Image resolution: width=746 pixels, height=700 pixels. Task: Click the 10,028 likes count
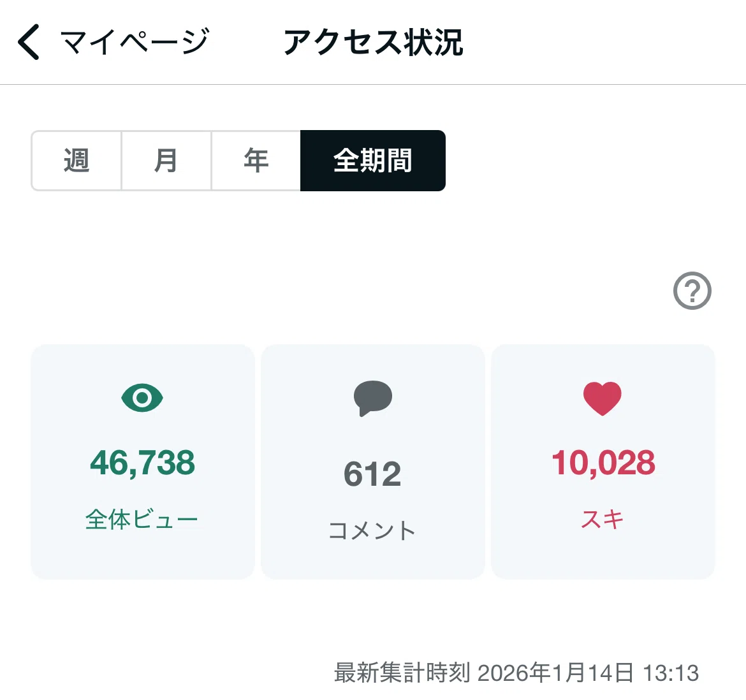603,463
